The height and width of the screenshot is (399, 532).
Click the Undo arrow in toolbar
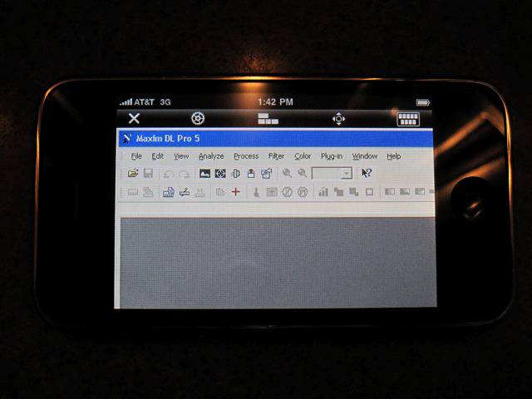169,174
